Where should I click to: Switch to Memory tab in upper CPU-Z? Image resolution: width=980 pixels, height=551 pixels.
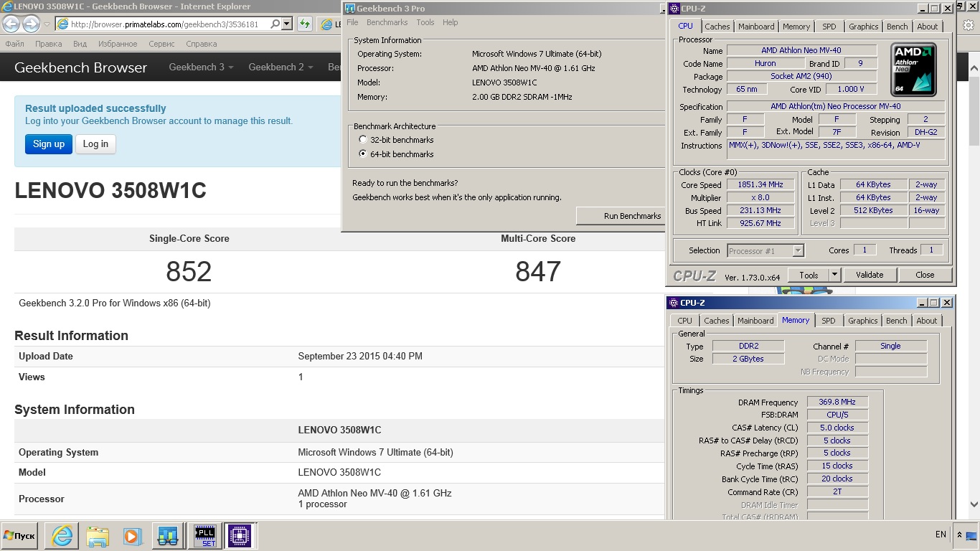(796, 27)
